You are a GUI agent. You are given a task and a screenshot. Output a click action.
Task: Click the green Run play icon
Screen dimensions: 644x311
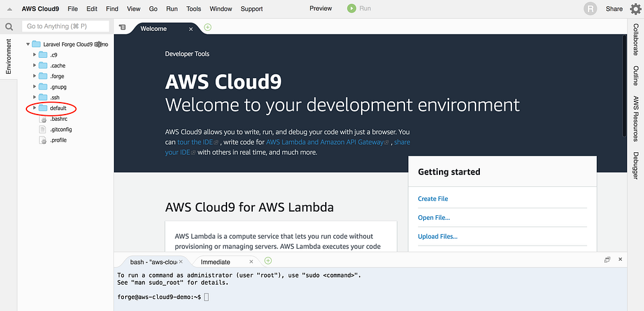tap(351, 9)
